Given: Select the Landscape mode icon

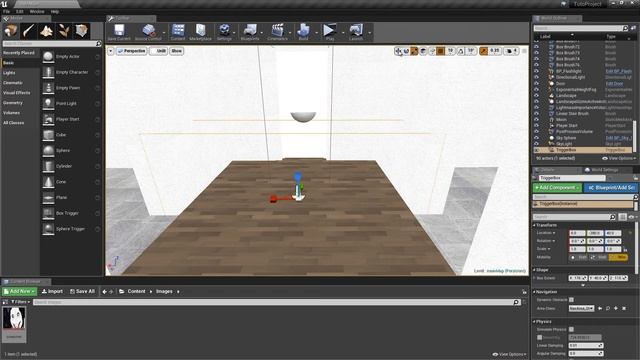Looking at the screenshot, I should (46, 31).
